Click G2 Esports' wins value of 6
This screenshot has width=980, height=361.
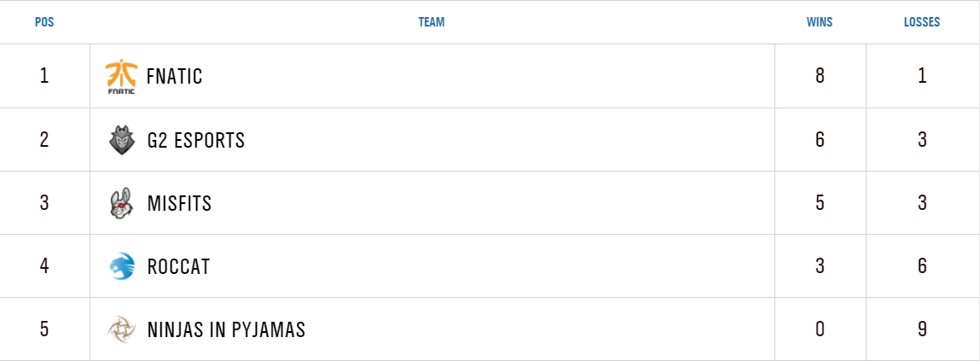[820, 140]
